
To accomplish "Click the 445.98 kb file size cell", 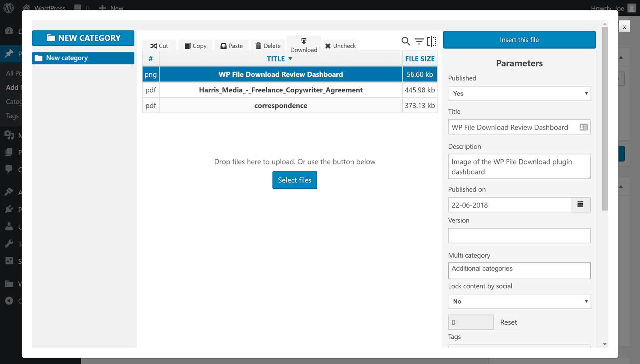I will [420, 90].
